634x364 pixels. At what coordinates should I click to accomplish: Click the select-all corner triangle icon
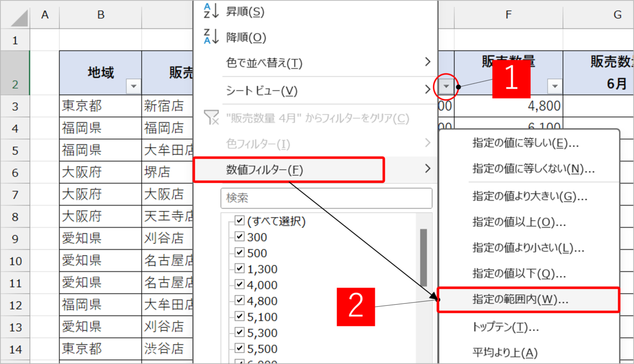pos(19,17)
